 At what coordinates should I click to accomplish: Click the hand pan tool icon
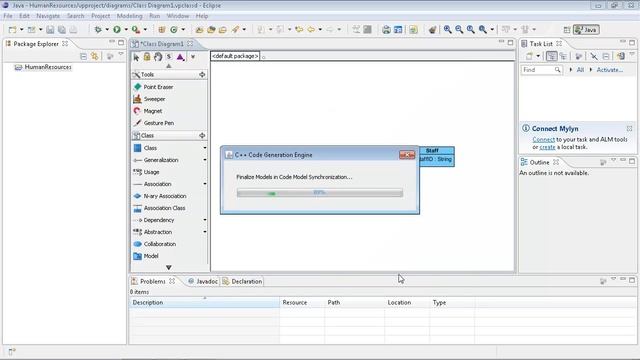tap(158, 57)
